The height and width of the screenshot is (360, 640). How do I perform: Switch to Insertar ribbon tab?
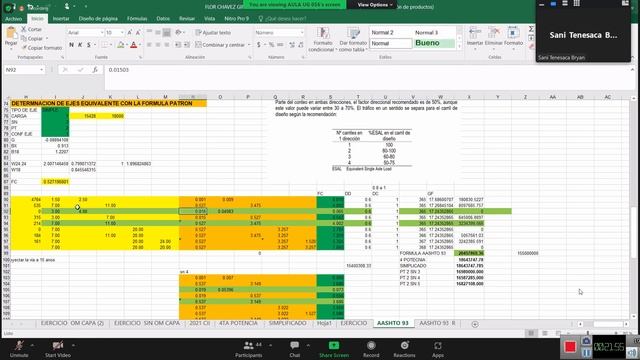coord(61,19)
